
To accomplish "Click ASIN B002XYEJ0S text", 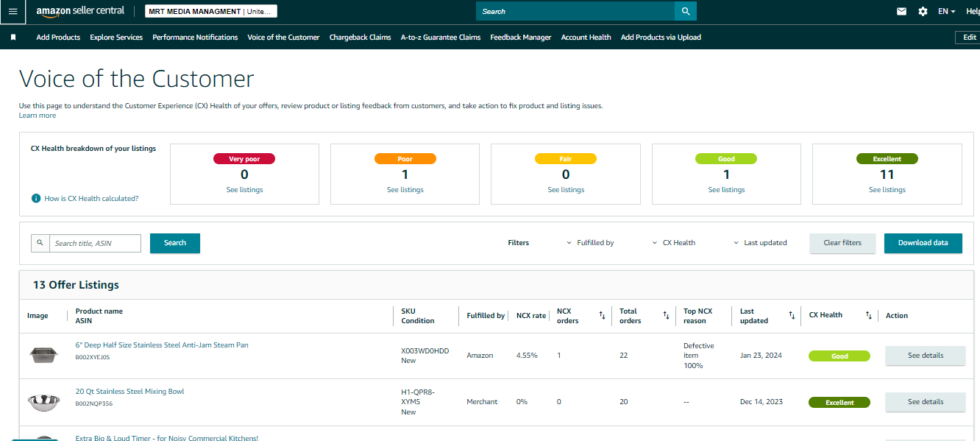I will pos(92,357).
